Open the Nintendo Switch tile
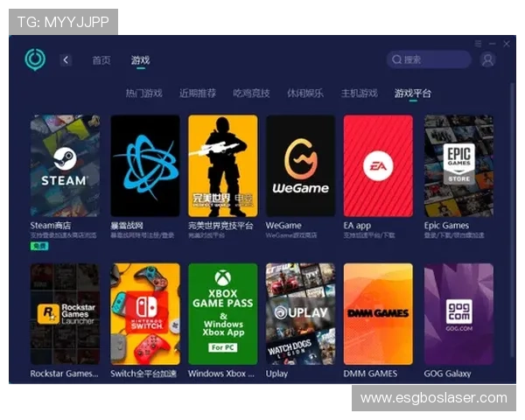 click(145, 314)
